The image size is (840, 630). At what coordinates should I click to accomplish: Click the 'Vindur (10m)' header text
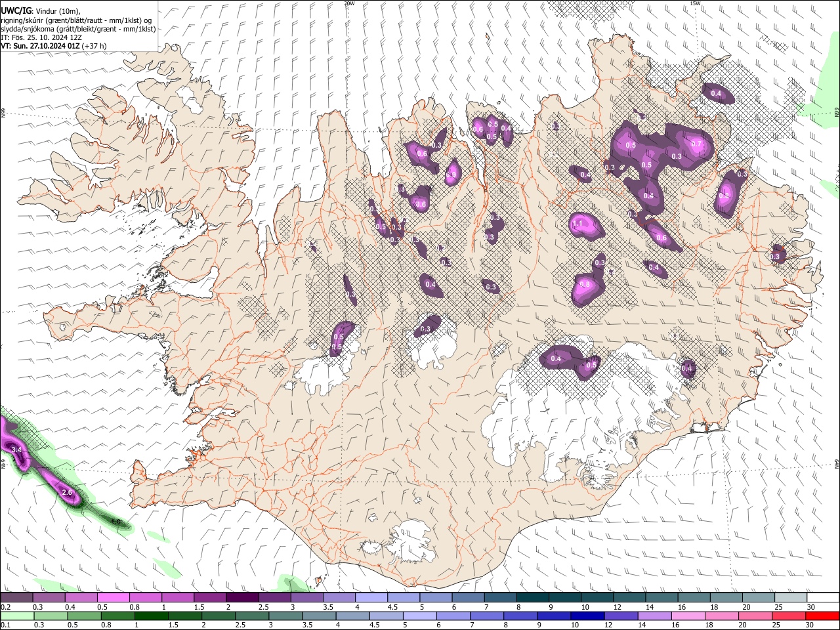point(58,11)
